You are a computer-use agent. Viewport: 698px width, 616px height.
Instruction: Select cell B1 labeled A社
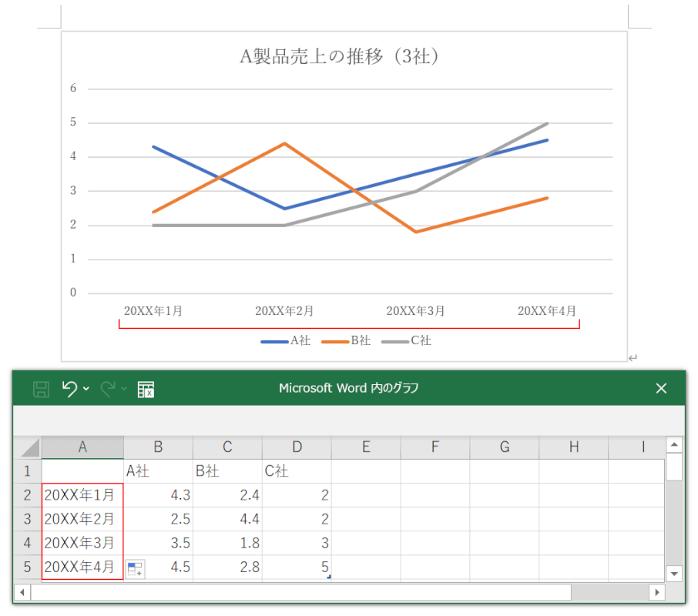[x=158, y=470]
